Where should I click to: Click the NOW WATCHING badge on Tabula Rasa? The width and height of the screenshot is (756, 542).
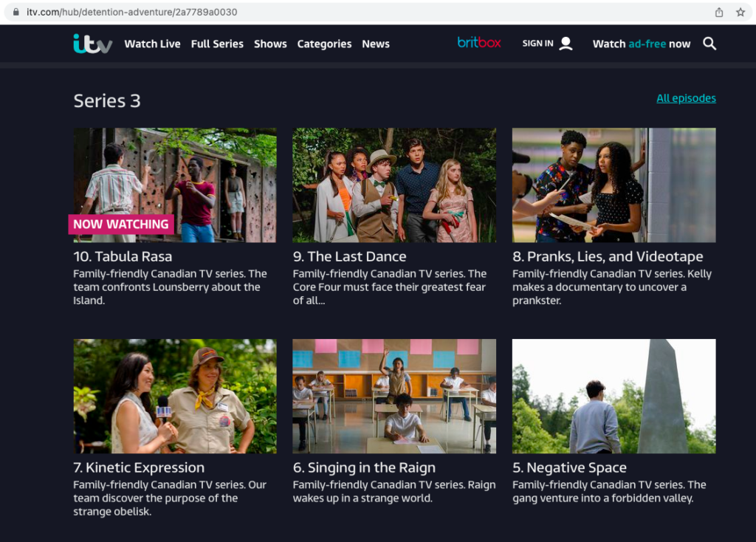(120, 224)
